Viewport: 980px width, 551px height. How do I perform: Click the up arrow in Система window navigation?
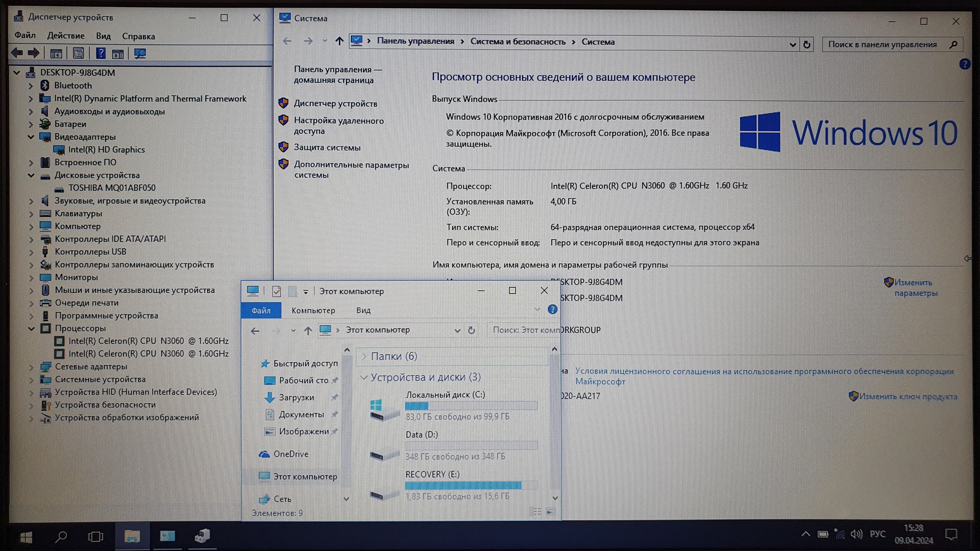click(339, 42)
